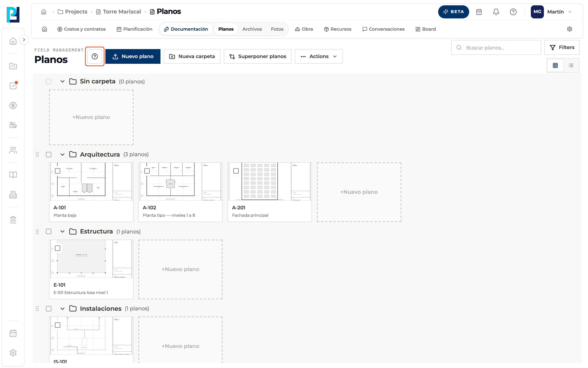Open sidebar settings gear at bottom
Screen dimensions: 588x368
[13, 353]
